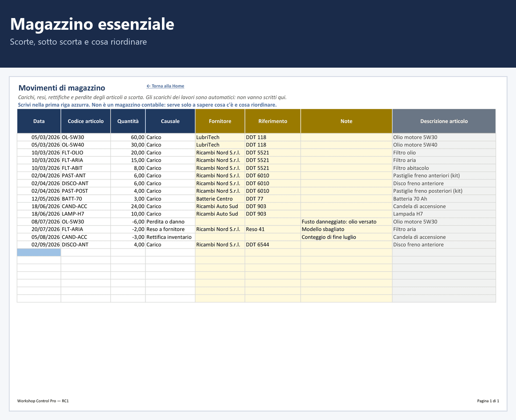The height and width of the screenshot is (420, 516).
Task: Click "Pastiglie freno posteriori (kit)" description
Action: tap(444, 191)
